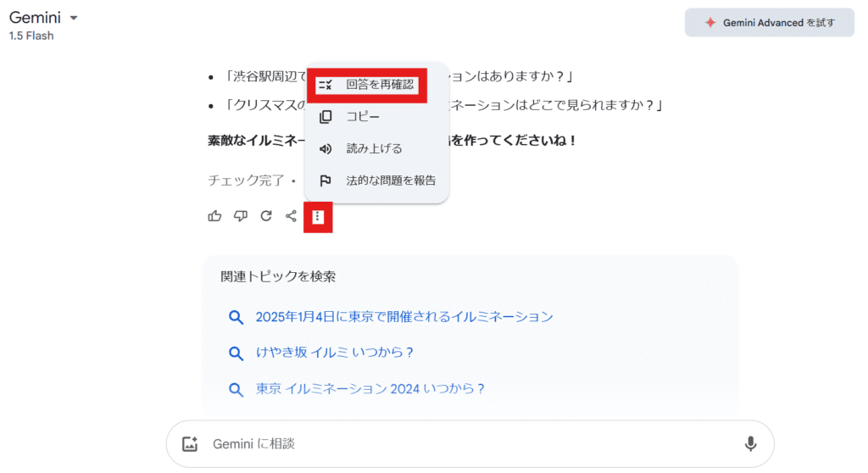Open the three-dot more options menu
The height and width of the screenshot is (473, 868).
(x=318, y=217)
